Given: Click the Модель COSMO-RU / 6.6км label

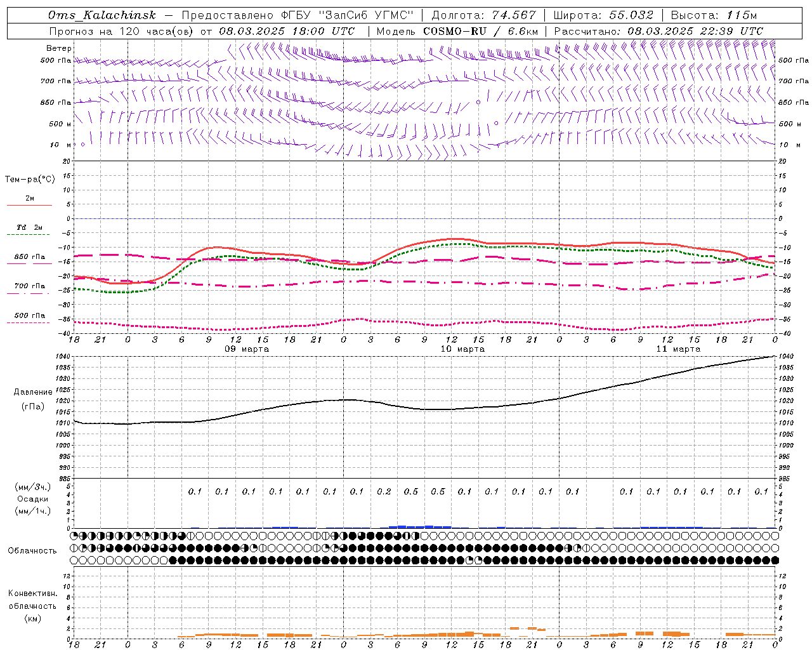Looking at the screenshot, I should [x=457, y=31].
